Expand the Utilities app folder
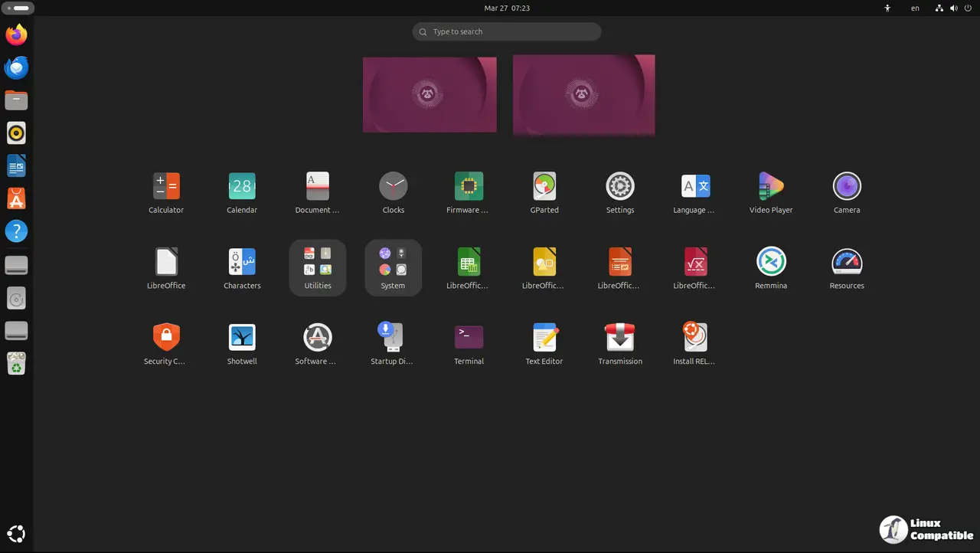Viewport: 980px width, 553px height. pyautogui.click(x=318, y=267)
